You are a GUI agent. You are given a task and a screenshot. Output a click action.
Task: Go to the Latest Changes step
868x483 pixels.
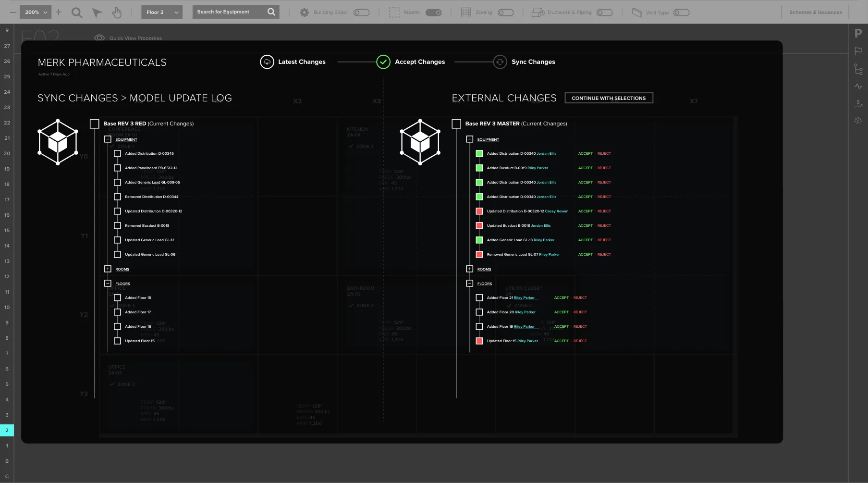(293, 62)
